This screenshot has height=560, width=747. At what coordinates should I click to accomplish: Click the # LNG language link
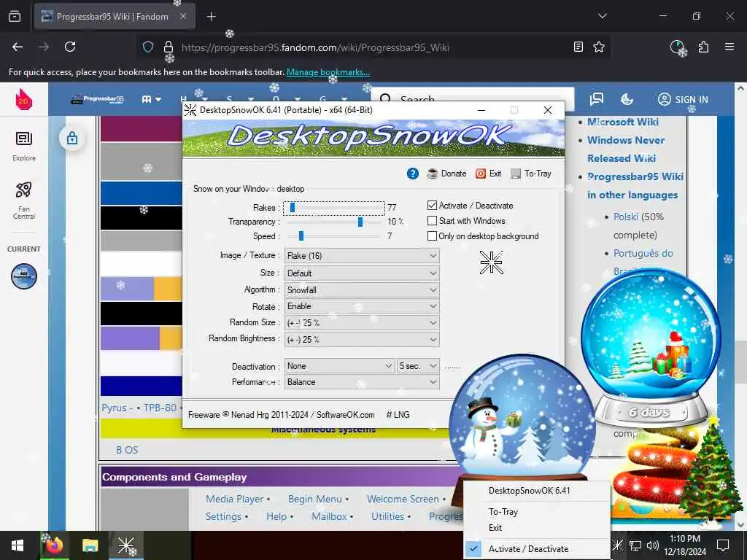398,415
